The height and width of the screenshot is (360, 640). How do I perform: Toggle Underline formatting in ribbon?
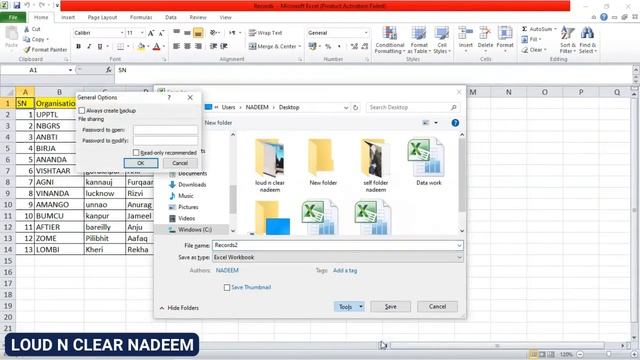pyautogui.click(x=100, y=47)
